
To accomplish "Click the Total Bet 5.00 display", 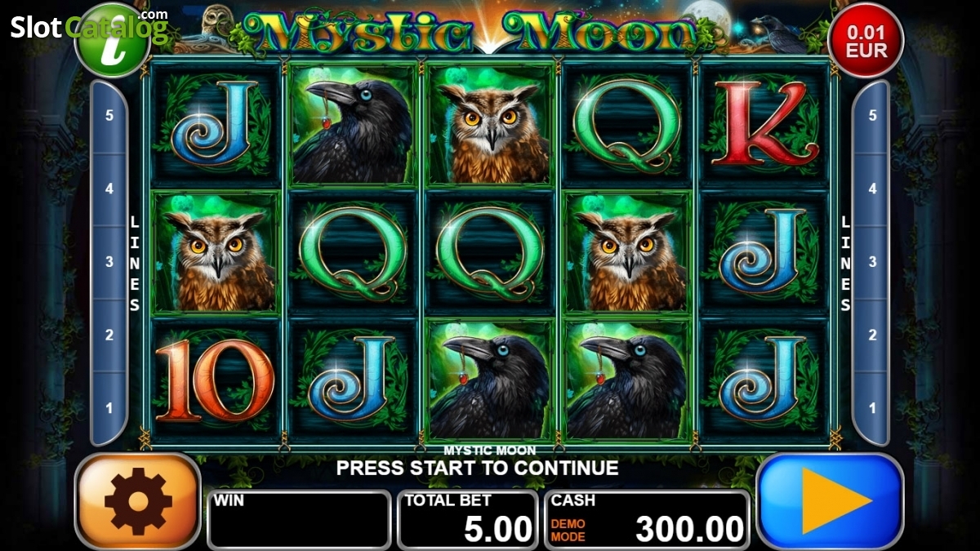I will click(x=468, y=519).
